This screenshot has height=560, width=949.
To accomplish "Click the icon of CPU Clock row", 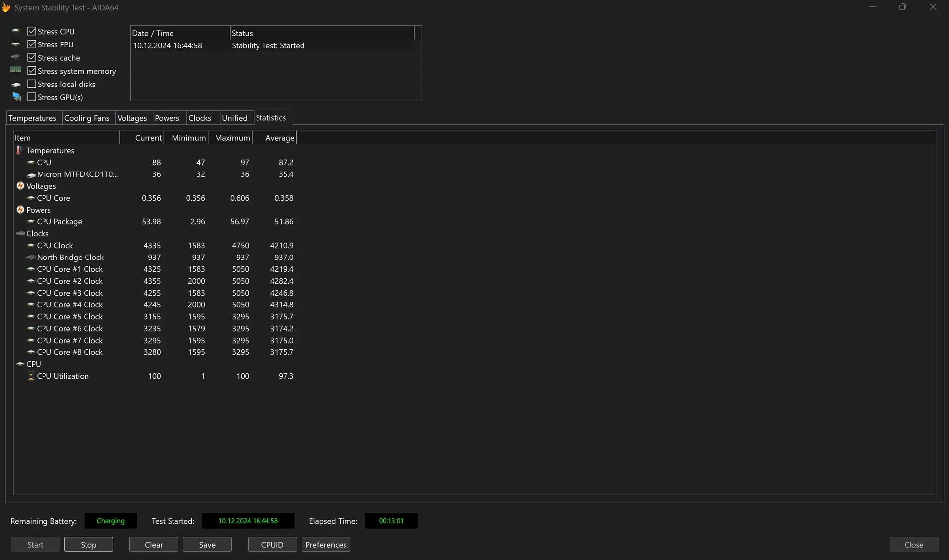I will pos(31,245).
